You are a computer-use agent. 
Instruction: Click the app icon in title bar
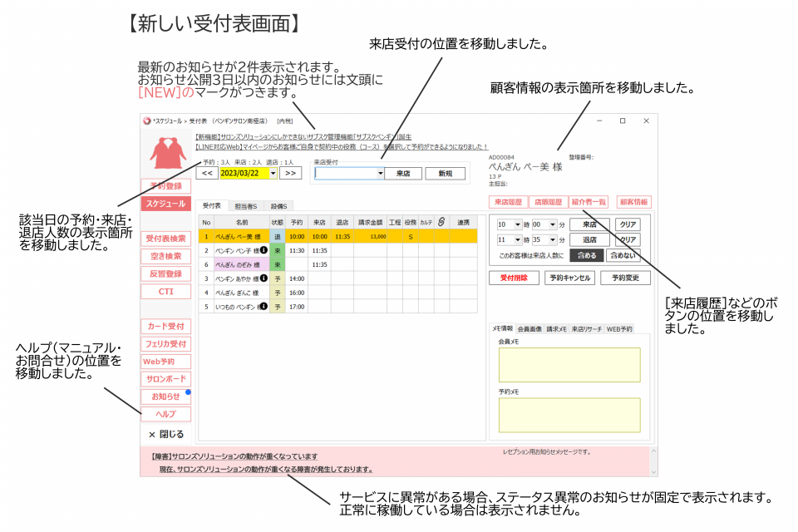click(147, 121)
